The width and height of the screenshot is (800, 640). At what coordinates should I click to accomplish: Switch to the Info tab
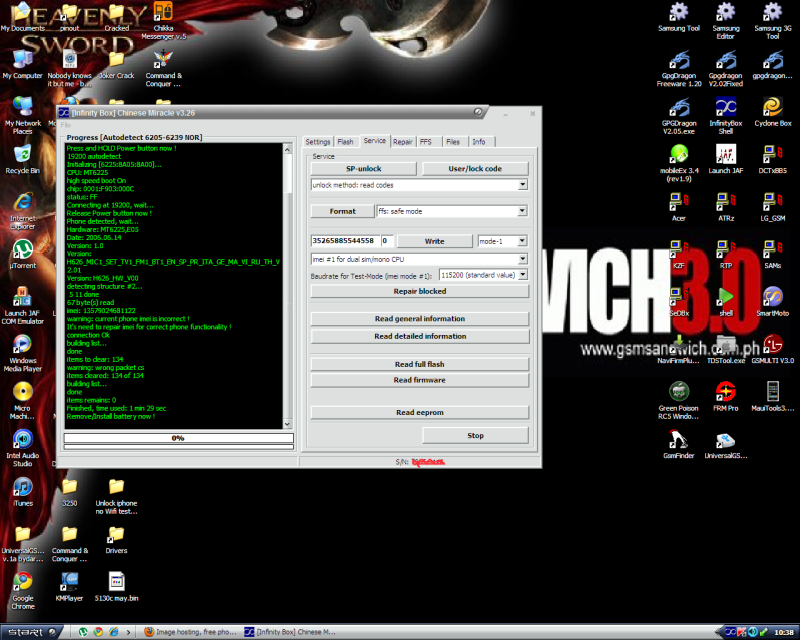click(x=479, y=142)
